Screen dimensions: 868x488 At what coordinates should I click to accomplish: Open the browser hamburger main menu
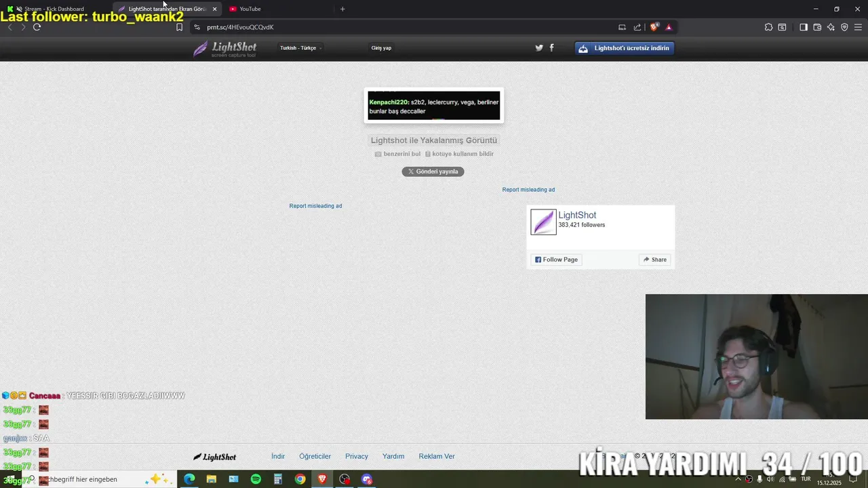pos(859,27)
